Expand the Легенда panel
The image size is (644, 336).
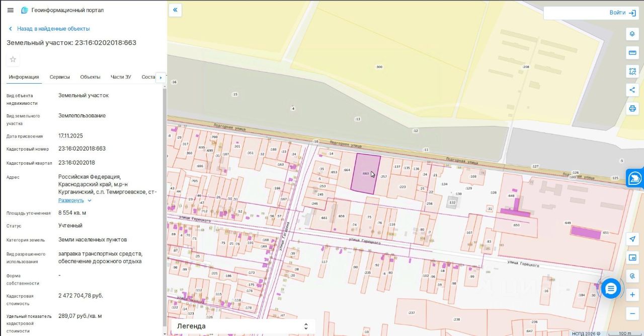tap(243, 326)
